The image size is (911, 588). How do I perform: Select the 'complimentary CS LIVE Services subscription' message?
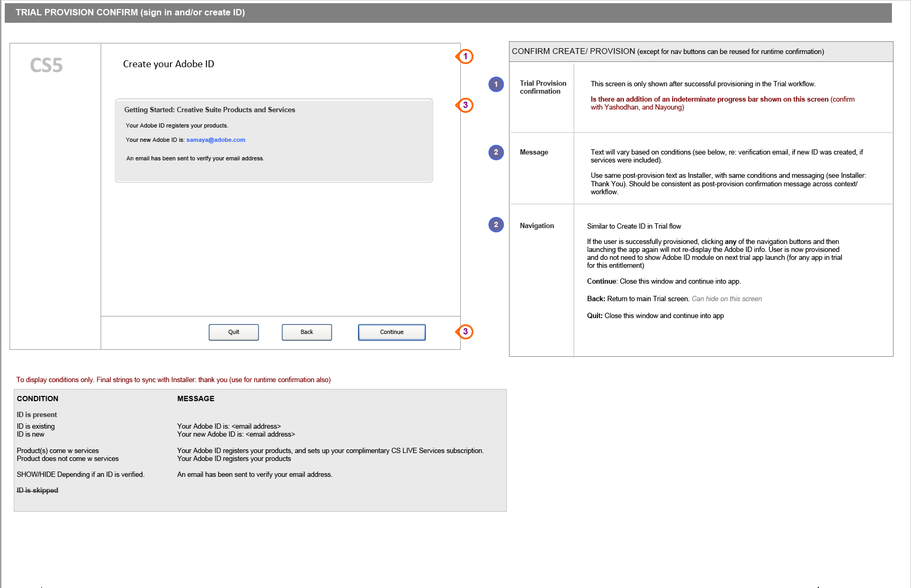point(331,450)
